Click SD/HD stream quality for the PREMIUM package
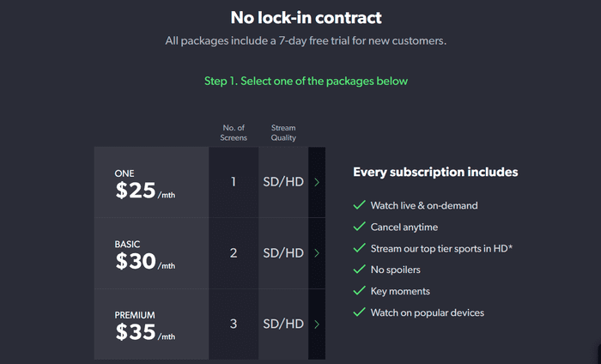Screen dimensions: 601x364 283,324
